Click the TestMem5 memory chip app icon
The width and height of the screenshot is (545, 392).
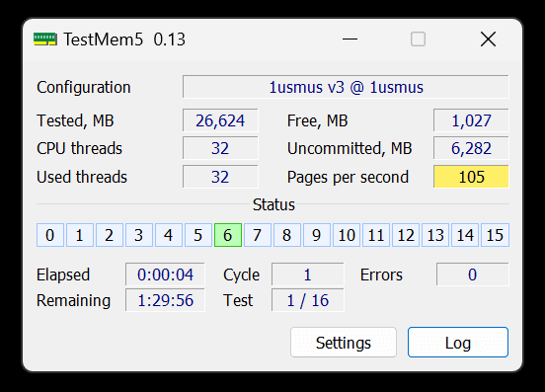pyautogui.click(x=45, y=39)
